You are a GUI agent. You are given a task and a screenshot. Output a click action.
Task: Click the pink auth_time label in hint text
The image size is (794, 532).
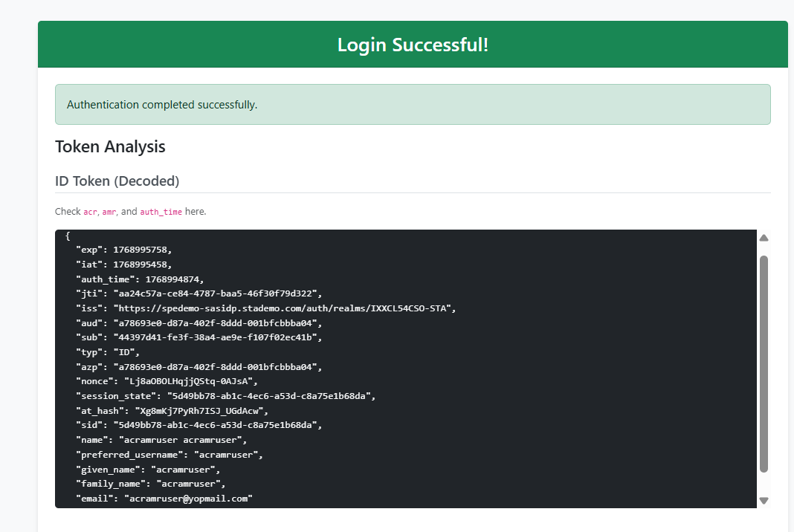pyautogui.click(x=161, y=212)
